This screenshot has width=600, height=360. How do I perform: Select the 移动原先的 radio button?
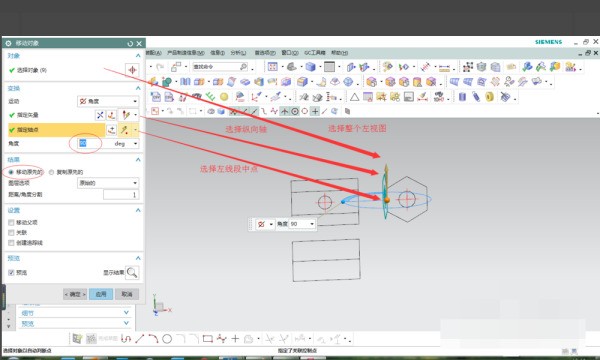11,172
